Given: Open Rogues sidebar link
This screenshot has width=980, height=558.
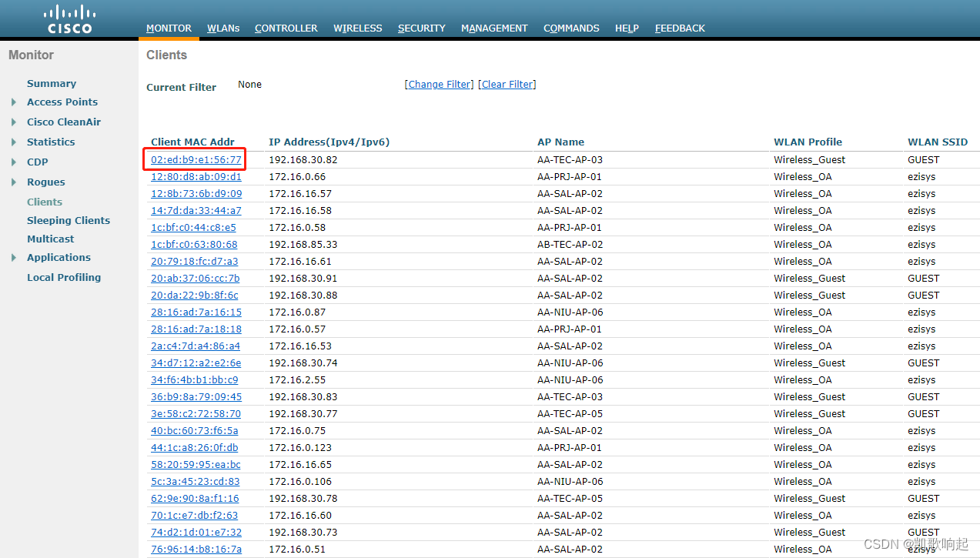Looking at the screenshot, I should coord(46,182).
